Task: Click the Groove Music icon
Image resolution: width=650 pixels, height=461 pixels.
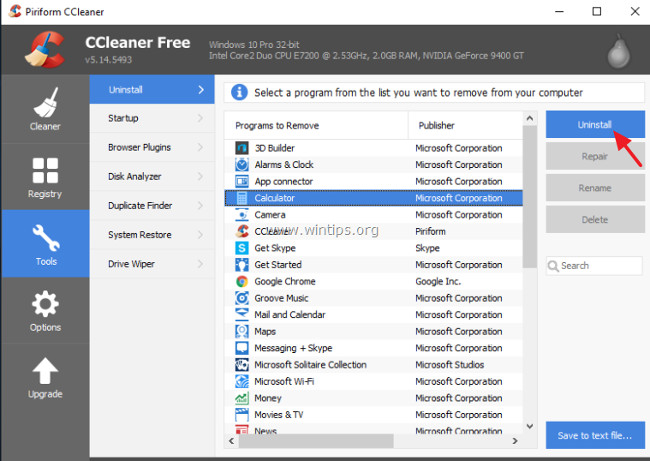Action: pyautogui.click(x=242, y=298)
